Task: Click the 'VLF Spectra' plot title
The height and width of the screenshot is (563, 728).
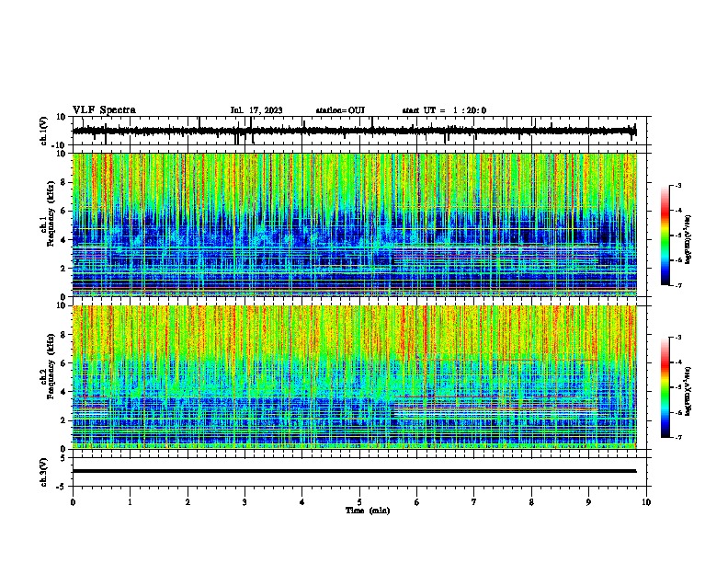Action: click(104, 110)
